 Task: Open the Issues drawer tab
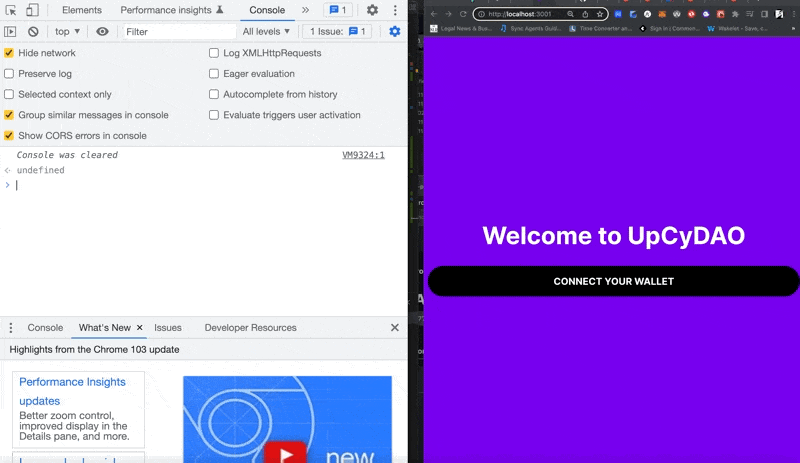coord(168,328)
